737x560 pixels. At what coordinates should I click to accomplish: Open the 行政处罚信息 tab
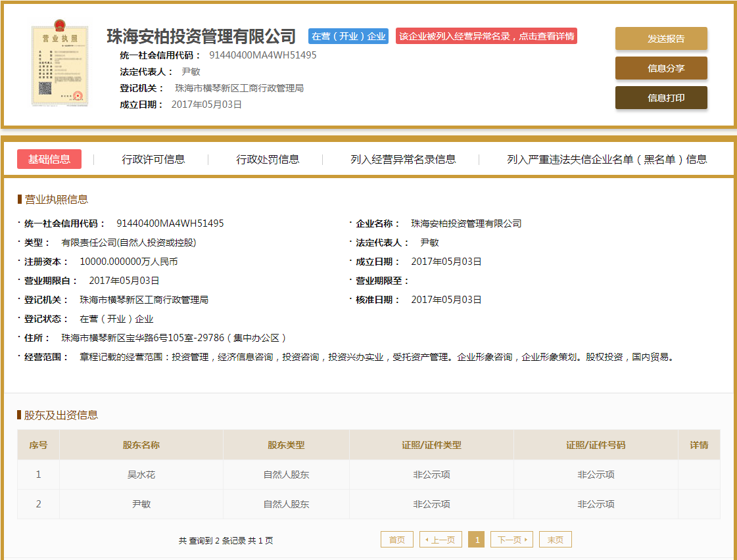pyautogui.click(x=268, y=159)
